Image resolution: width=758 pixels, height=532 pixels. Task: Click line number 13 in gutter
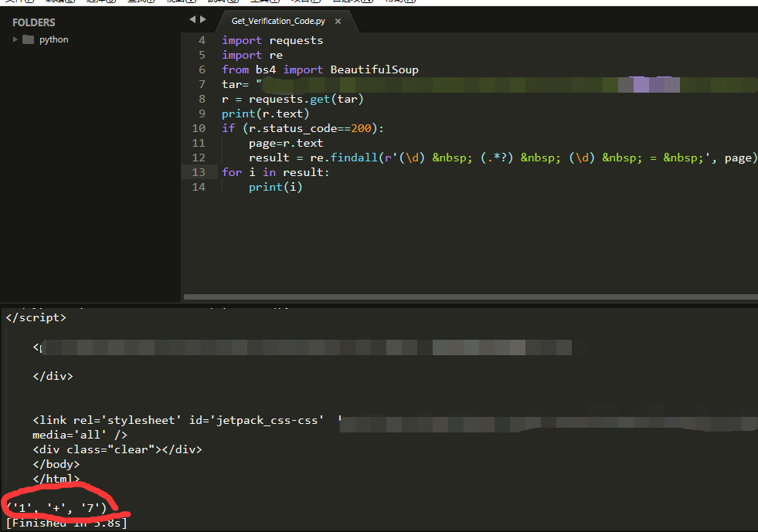pyautogui.click(x=199, y=172)
